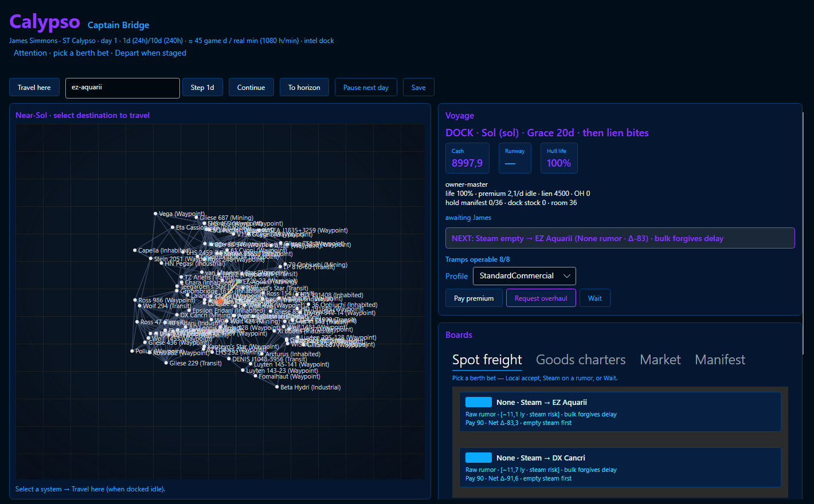Select the Vega (Waypoint) node on map
Screen dimensions: 814x504
pos(155,214)
